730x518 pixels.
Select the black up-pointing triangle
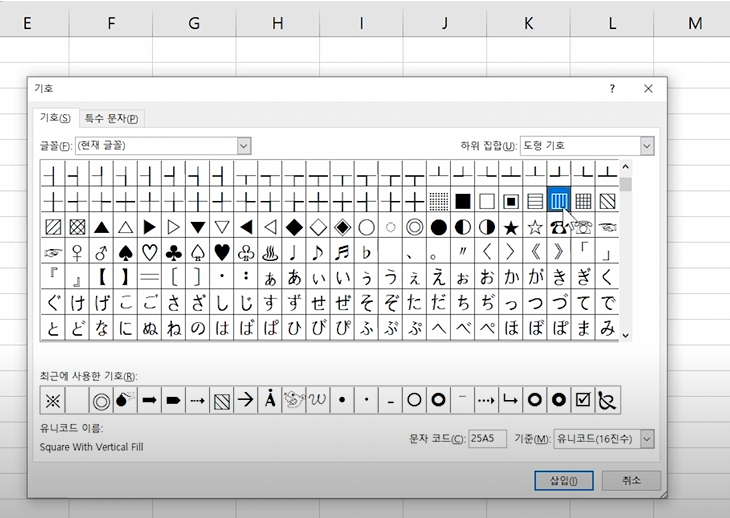point(101,228)
